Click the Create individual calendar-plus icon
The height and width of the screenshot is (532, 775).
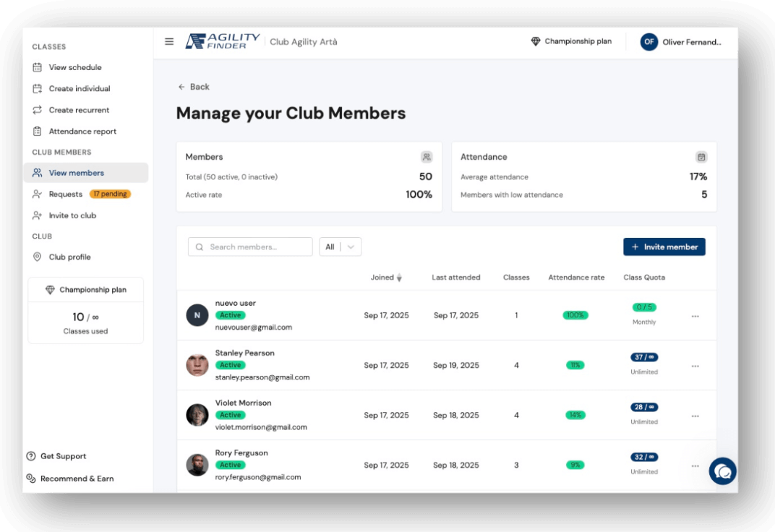point(37,88)
